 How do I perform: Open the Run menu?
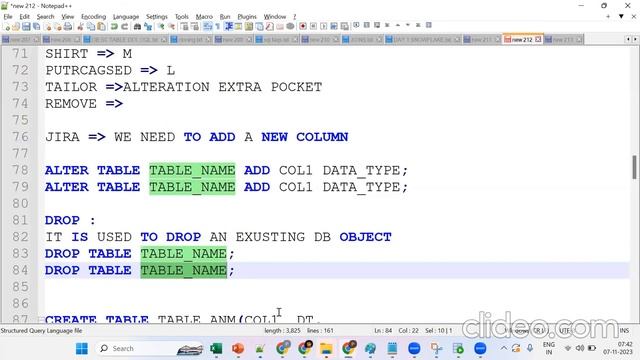point(225,16)
